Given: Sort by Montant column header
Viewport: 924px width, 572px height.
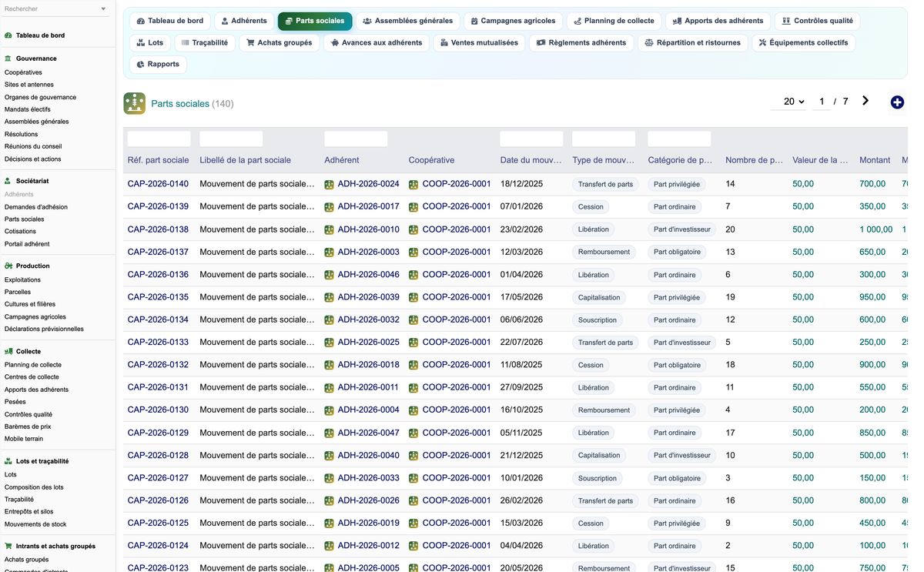Looking at the screenshot, I should click(875, 160).
